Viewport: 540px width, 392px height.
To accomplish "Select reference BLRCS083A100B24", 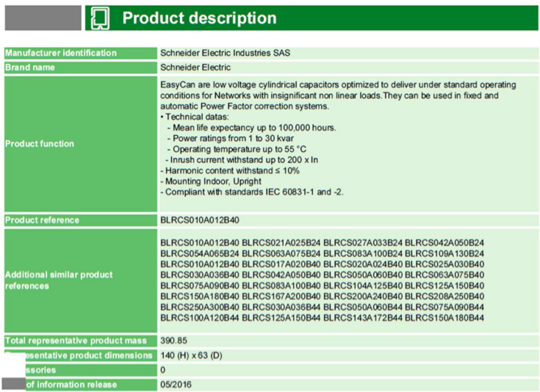I will [363, 254].
